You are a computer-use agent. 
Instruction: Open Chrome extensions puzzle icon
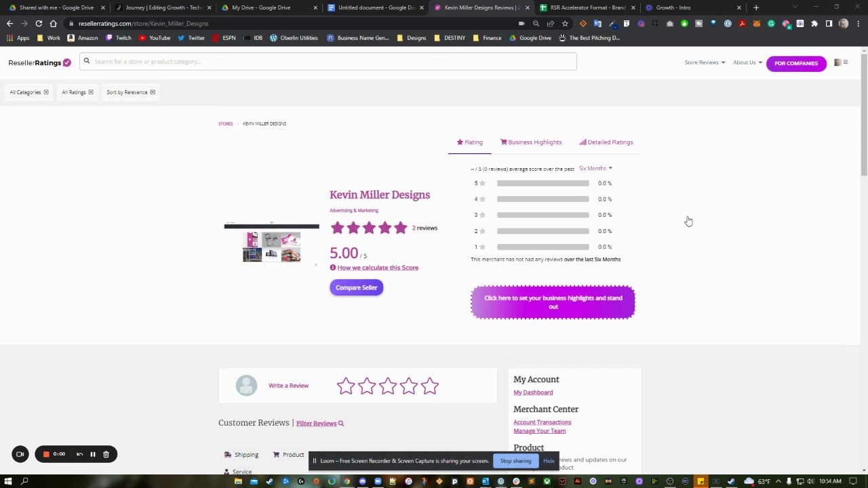pos(814,23)
